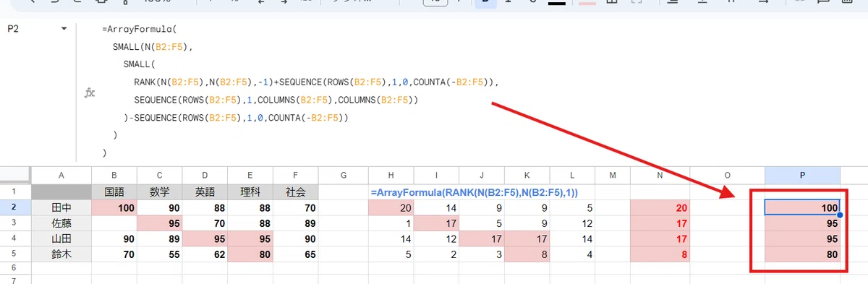Select column C header

click(159, 176)
